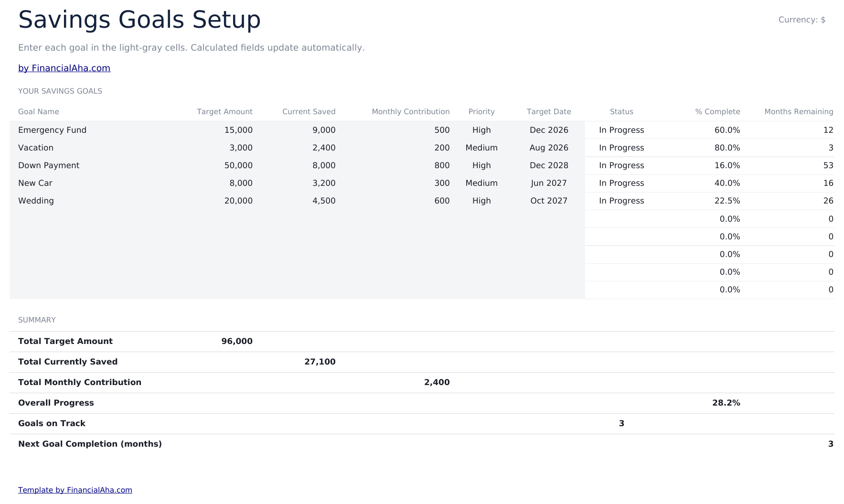Select the Oct 2027 target date cell
The width and height of the screenshot is (844, 504).
click(549, 201)
